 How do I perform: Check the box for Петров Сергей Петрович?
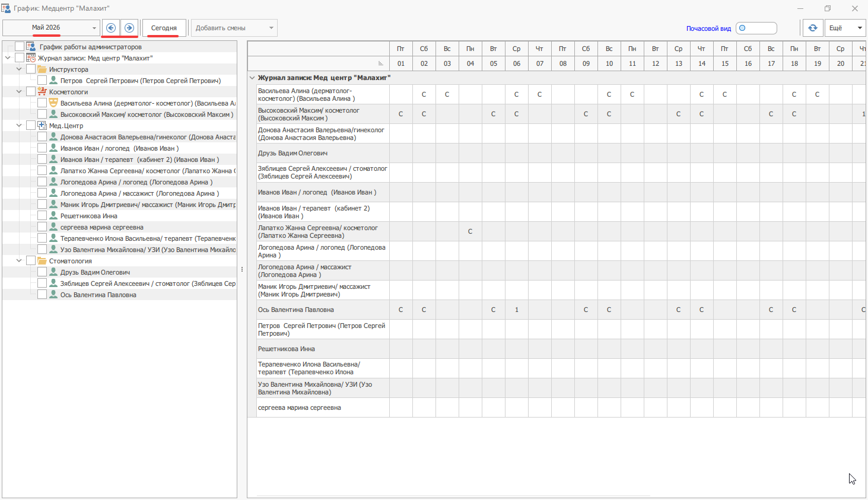[x=42, y=81]
